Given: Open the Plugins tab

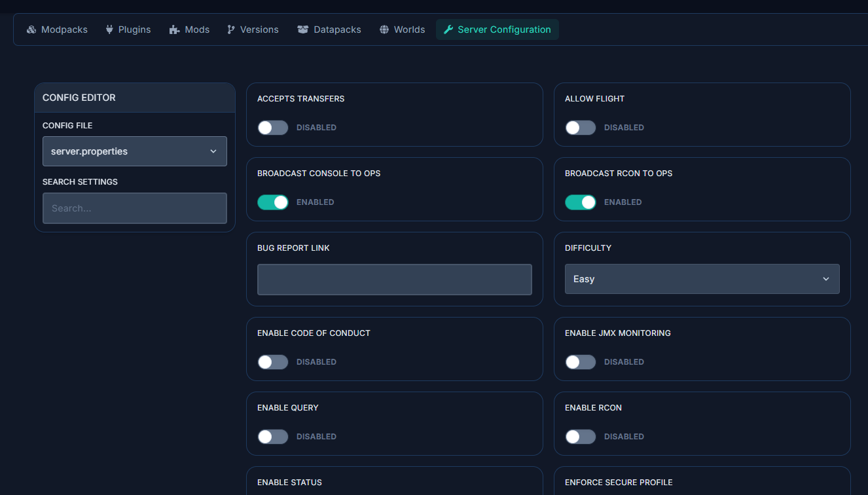Looking at the screenshot, I should pyautogui.click(x=128, y=29).
